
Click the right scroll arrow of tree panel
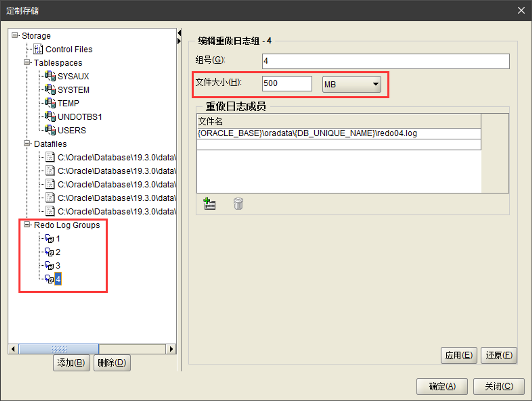(171, 349)
